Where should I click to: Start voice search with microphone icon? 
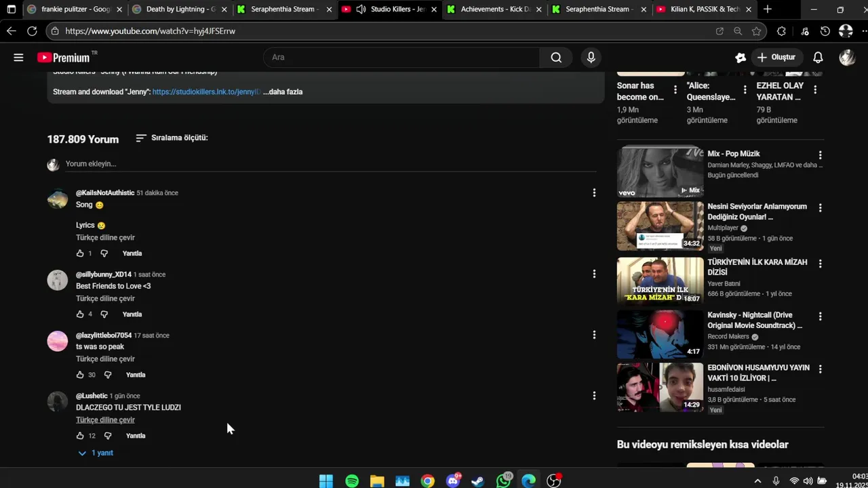point(591,58)
